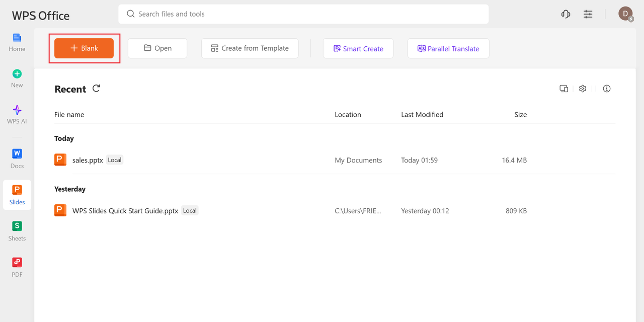Screen dimensions: 644x322
Task: Start Parallel Translate
Action: tap(448, 48)
